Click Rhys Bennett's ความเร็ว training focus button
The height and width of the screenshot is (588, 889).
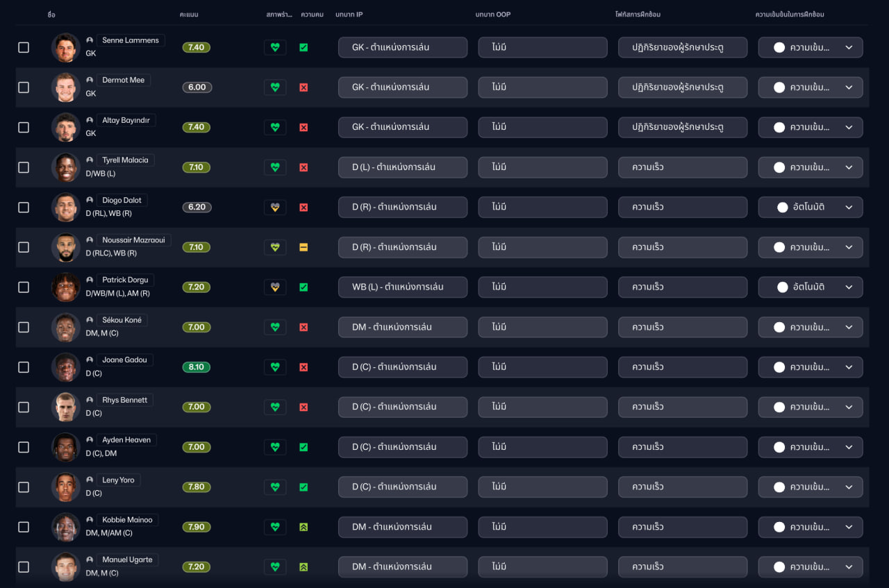click(x=682, y=407)
